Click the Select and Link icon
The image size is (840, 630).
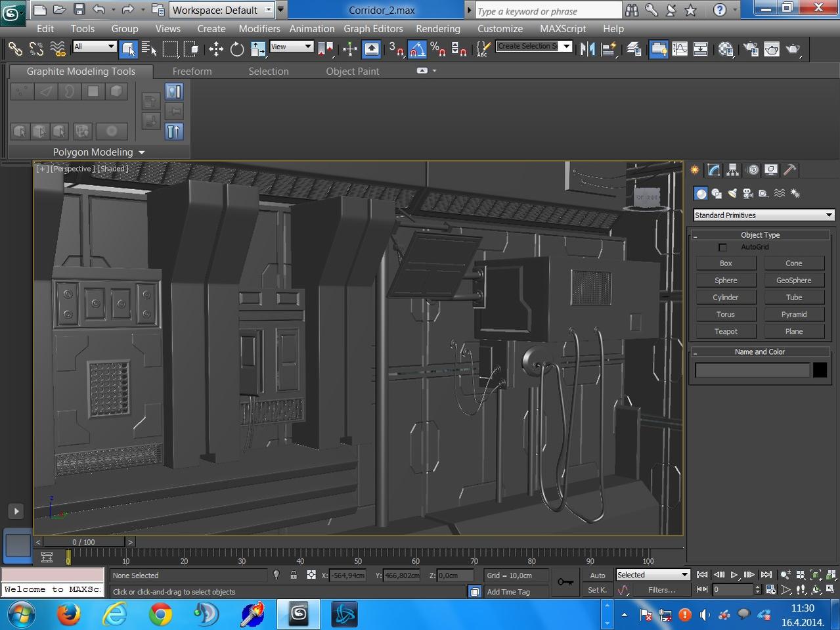click(x=16, y=49)
